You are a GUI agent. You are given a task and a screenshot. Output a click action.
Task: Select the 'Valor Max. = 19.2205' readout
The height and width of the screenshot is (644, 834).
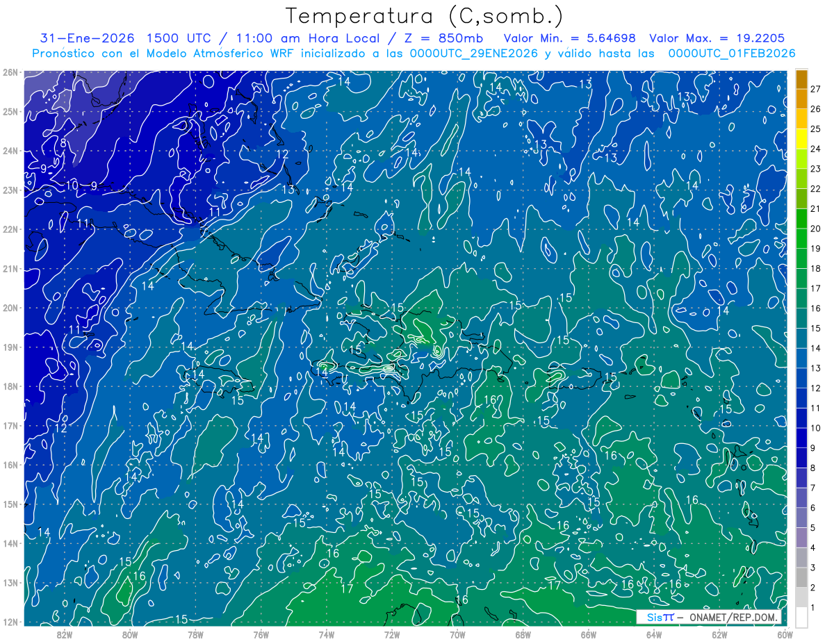pyautogui.click(x=717, y=38)
